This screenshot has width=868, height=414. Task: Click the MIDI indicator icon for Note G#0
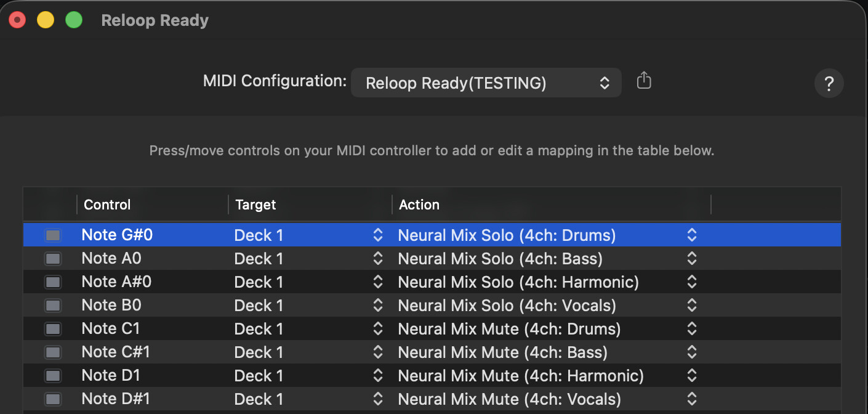click(53, 235)
